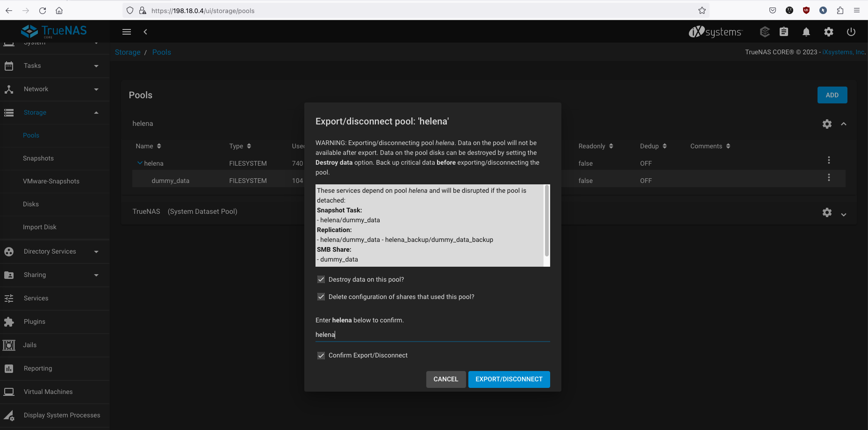Image resolution: width=868 pixels, height=430 pixels.
Task: Select Services in the sidebar
Action: [36, 299]
